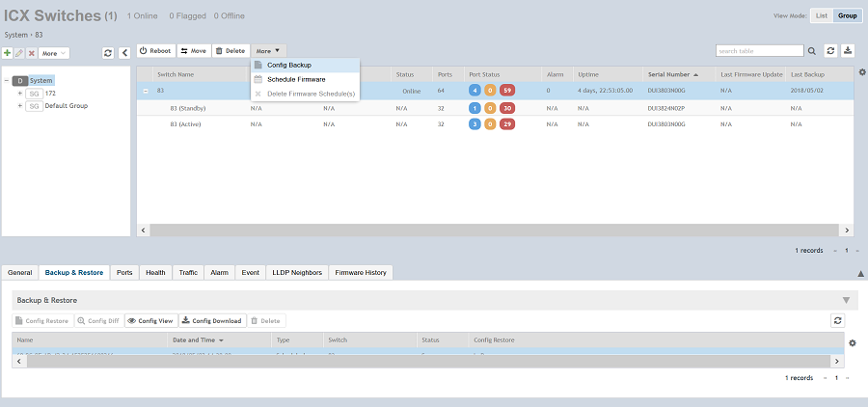This screenshot has width=868, height=407.
Task: Click the horizontal scrollbar of switches table
Action: tap(495, 230)
